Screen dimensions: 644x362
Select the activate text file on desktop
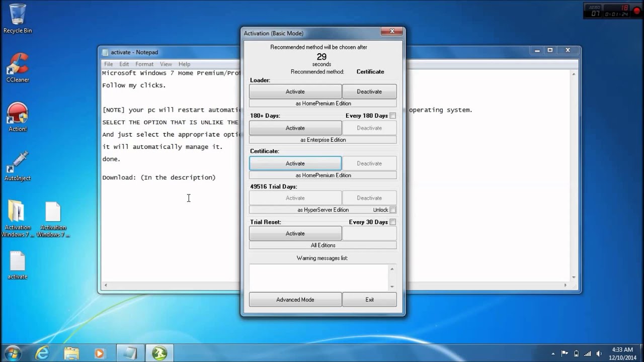(17, 265)
